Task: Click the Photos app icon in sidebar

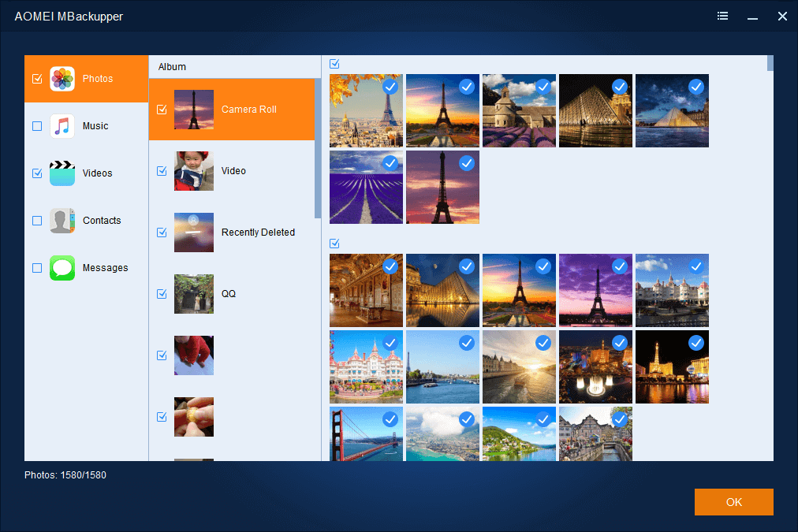Action: (62, 79)
